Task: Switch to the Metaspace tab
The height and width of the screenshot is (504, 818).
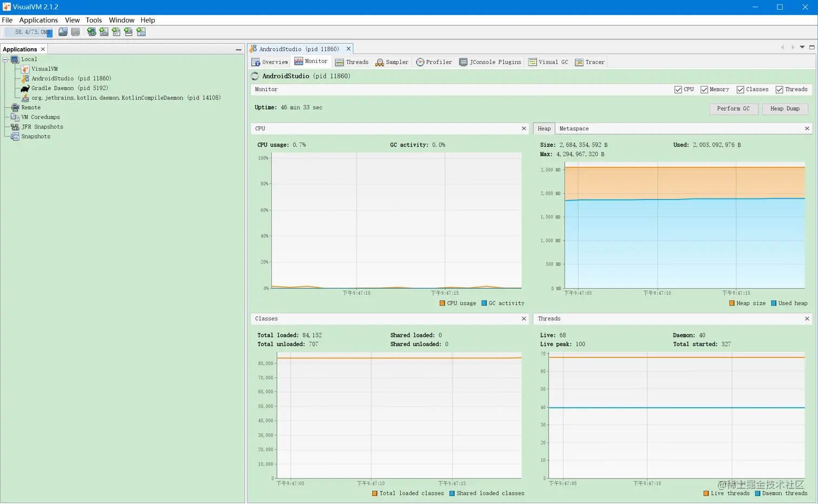Action: [574, 129]
